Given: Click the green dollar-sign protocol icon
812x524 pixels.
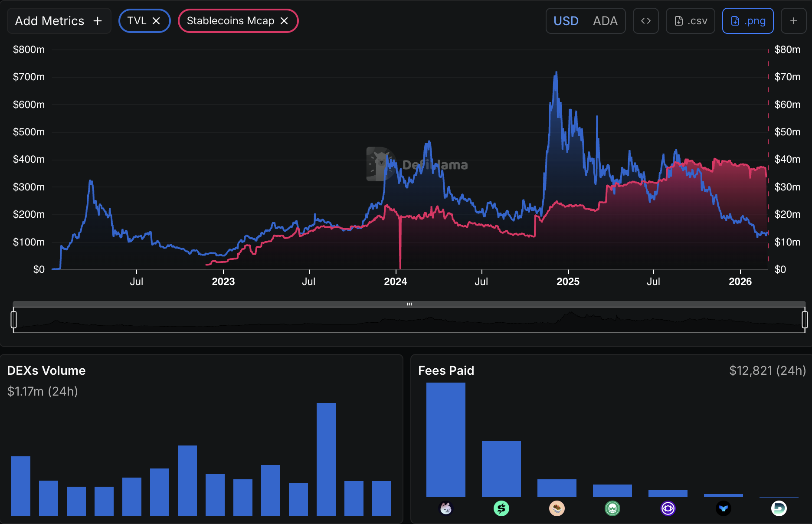Looking at the screenshot, I should pyautogui.click(x=501, y=508).
